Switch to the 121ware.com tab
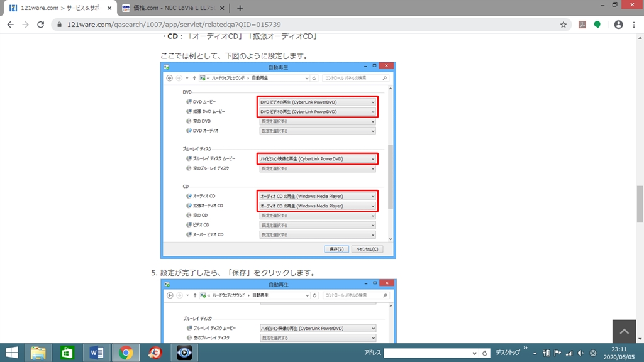644x362 pixels. (x=60, y=8)
